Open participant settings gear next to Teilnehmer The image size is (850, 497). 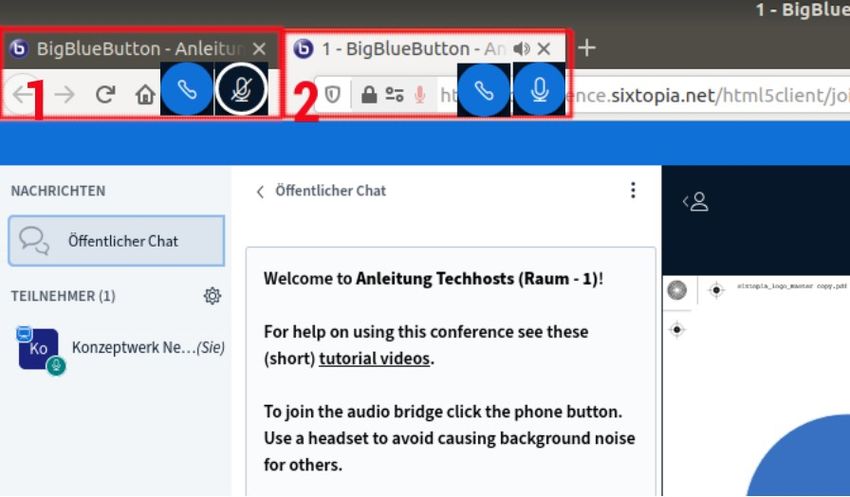coord(212,296)
